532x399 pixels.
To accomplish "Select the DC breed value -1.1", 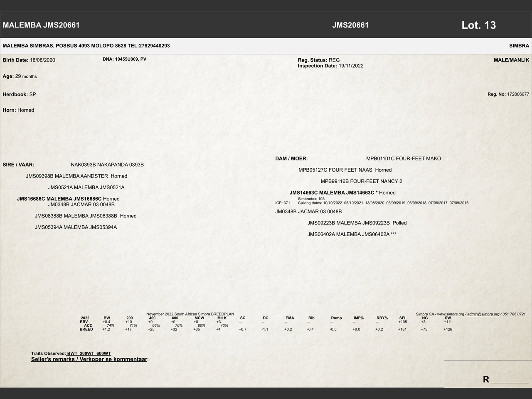I will [x=265, y=329].
